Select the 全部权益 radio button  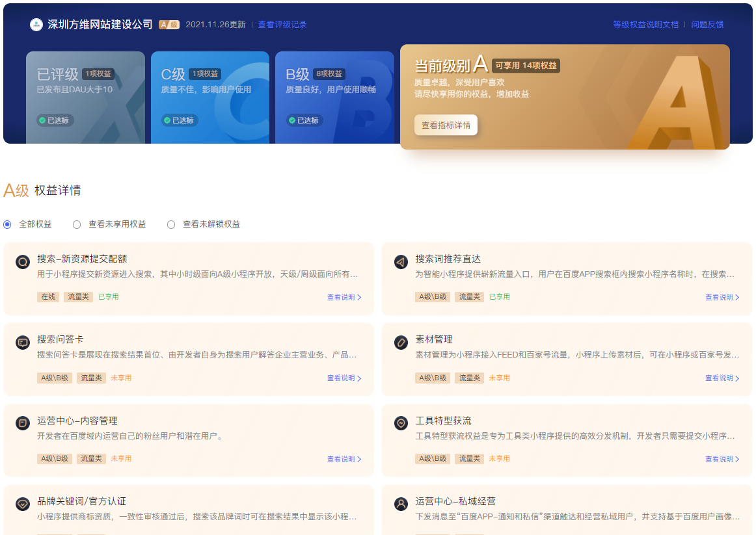coord(7,224)
